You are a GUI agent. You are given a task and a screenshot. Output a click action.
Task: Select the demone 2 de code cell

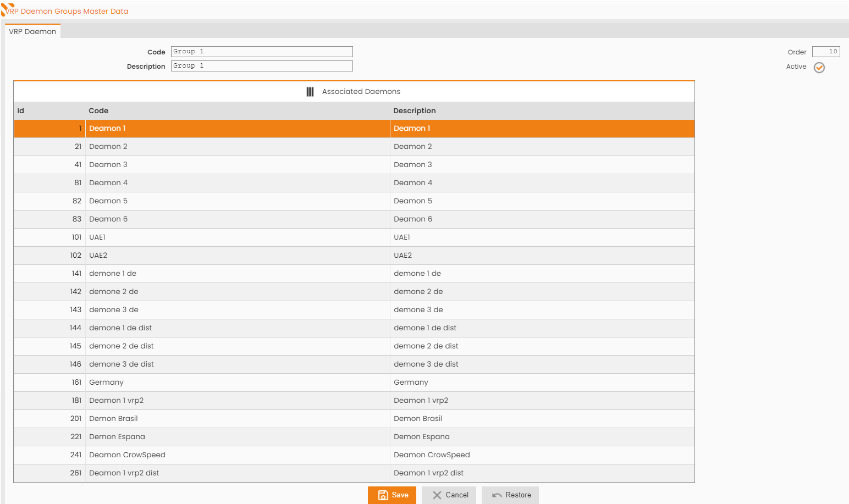(x=238, y=292)
